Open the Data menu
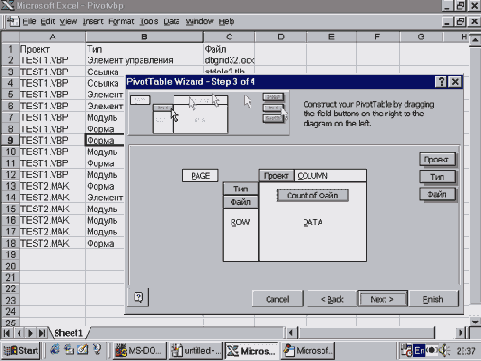 pyautogui.click(x=171, y=22)
